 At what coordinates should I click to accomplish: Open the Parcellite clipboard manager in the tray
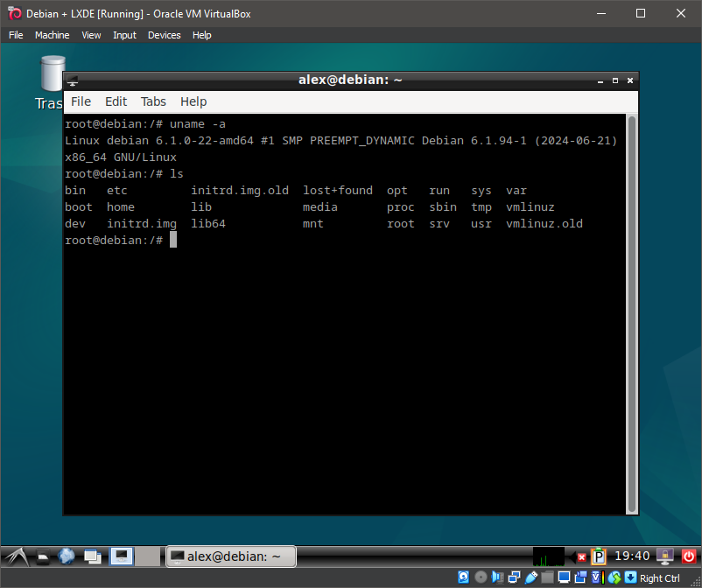pos(597,556)
